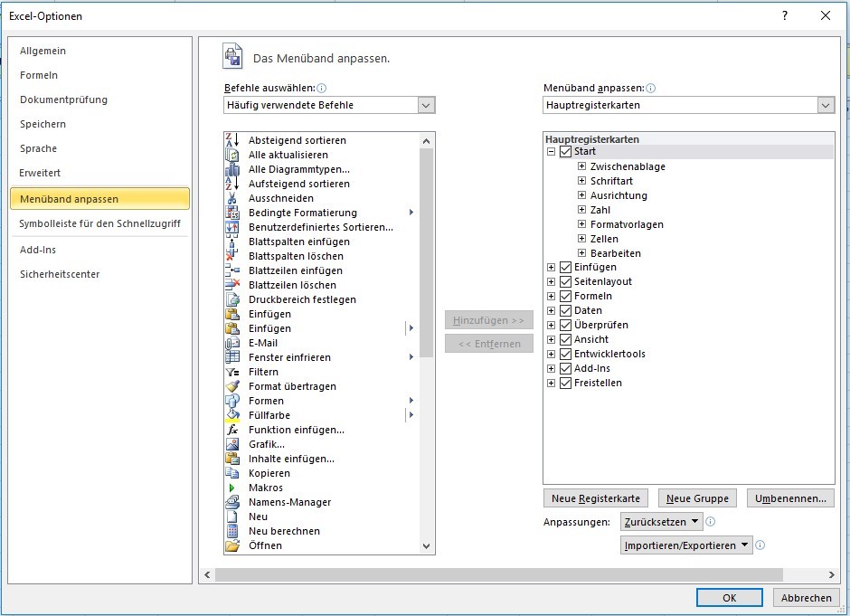Click the Filtern funnel icon

click(x=232, y=372)
